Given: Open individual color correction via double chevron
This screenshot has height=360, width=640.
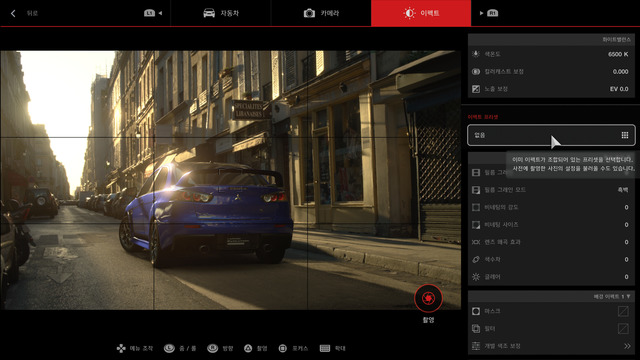Looking at the screenshot, I should [x=627, y=346].
